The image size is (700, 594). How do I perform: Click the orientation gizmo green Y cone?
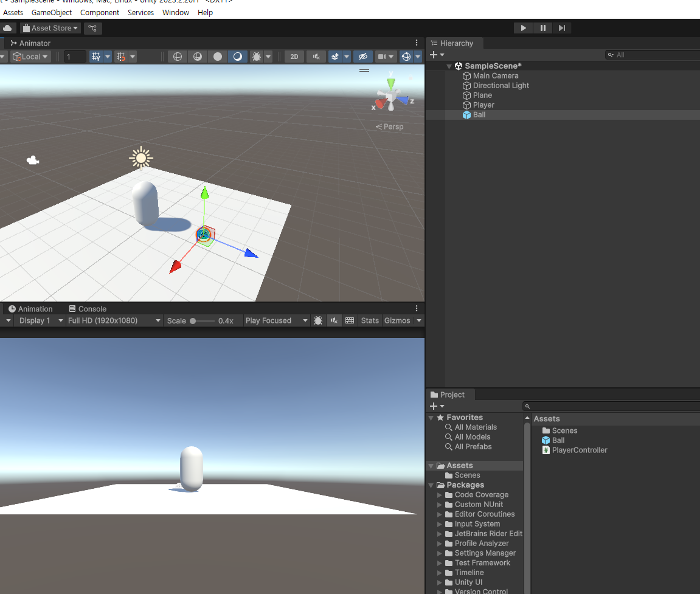pyautogui.click(x=391, y=83)
